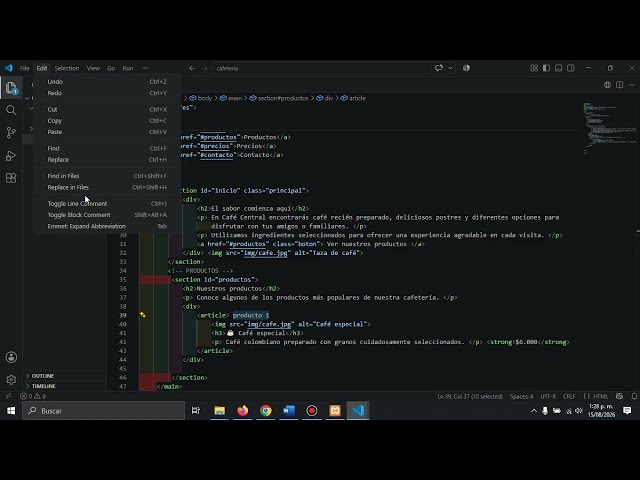
Task: Open notifications bell in status bar
Action: pos(634,396)
